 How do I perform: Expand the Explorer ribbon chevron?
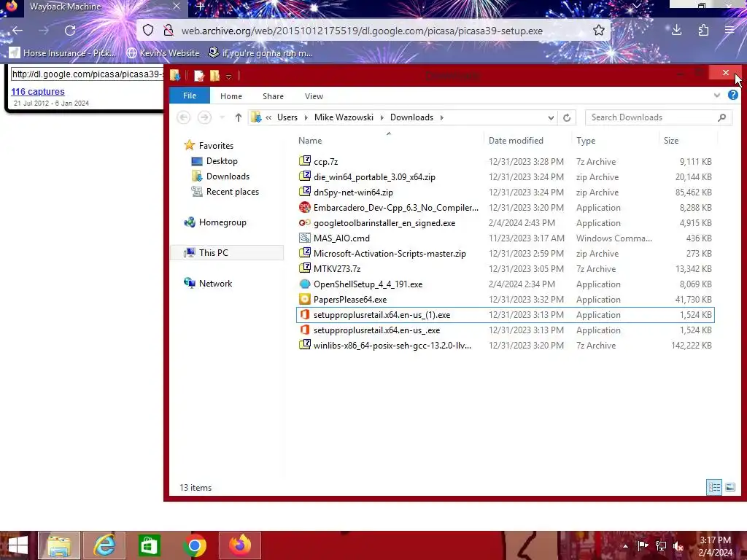[x=716, y=96]
